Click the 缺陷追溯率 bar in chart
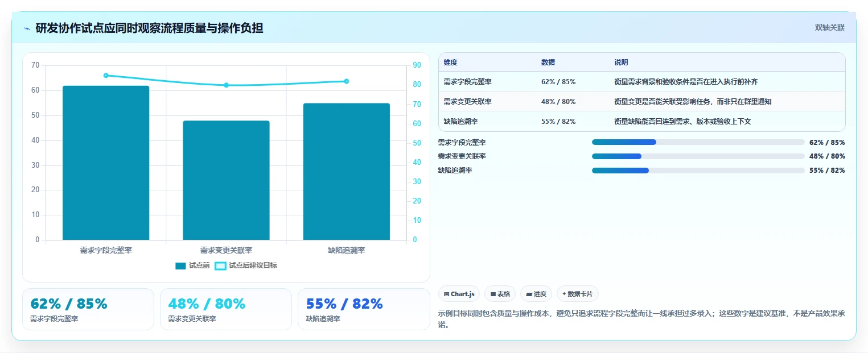Image resolution: width=868 pixels, height=353 pixels. click(346, 172)
